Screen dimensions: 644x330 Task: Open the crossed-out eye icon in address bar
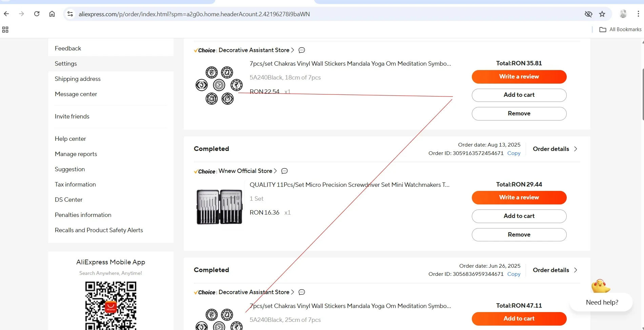tap(588, 14)
